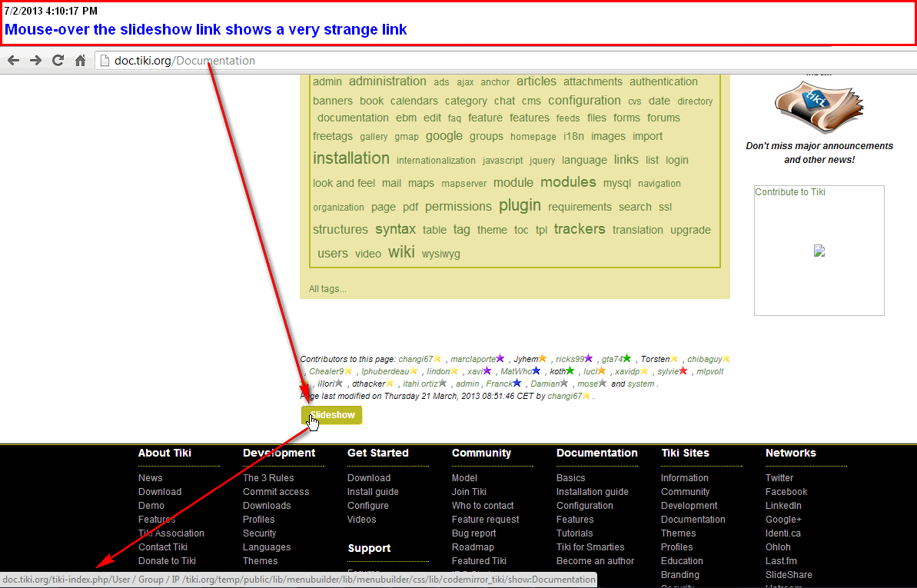Click the page icon in address bar
The height and width of the screenshot is (588, 917).
coord(105,60)
